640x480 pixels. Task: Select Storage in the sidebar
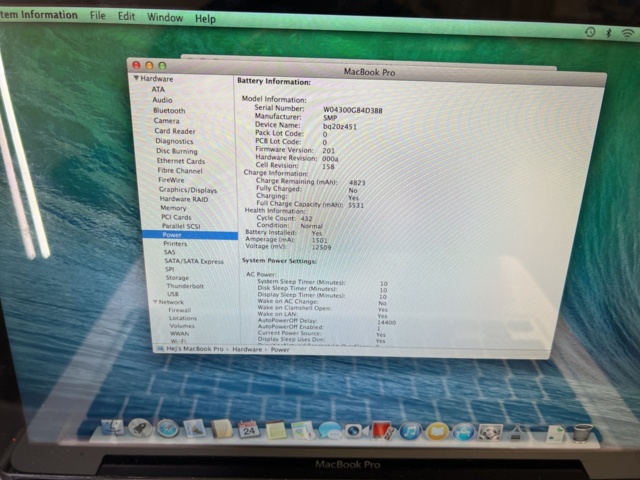coord(177,278)
